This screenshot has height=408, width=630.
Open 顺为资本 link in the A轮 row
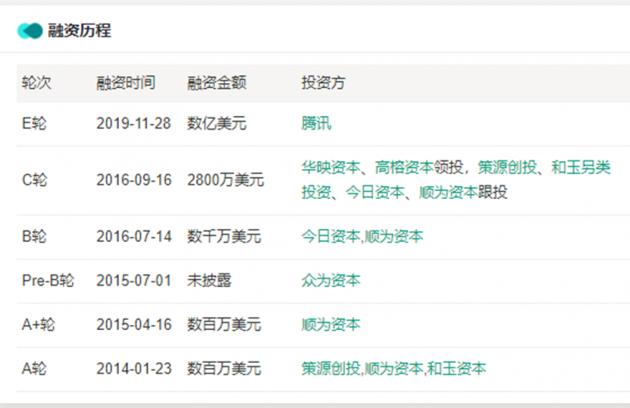[394, 369]
